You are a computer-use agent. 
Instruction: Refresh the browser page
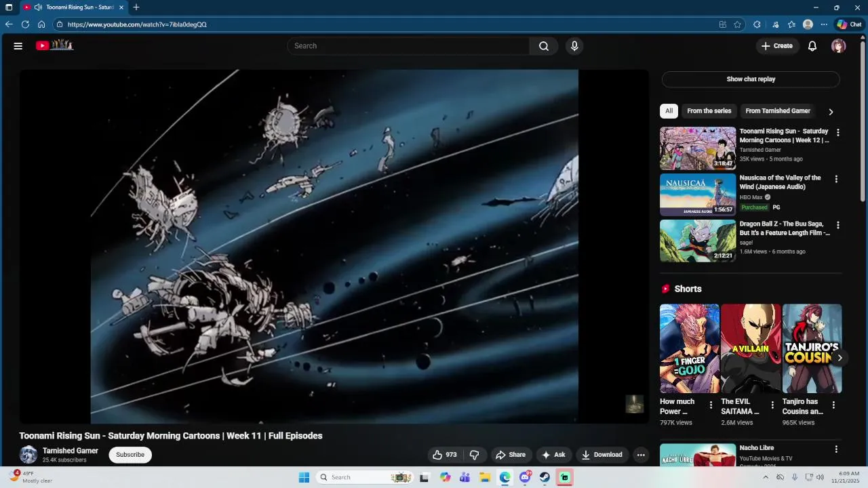[25, 24]
